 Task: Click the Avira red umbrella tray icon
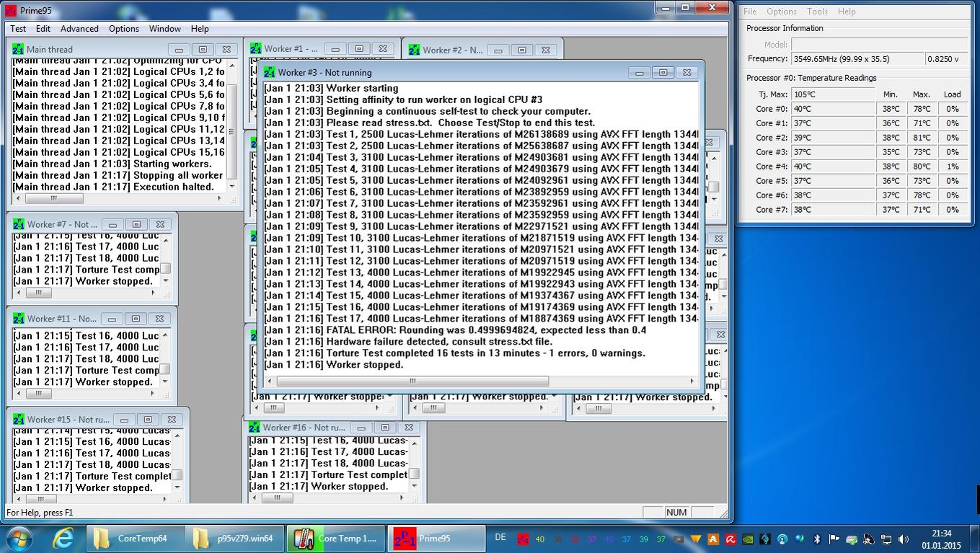pos(730,539)
